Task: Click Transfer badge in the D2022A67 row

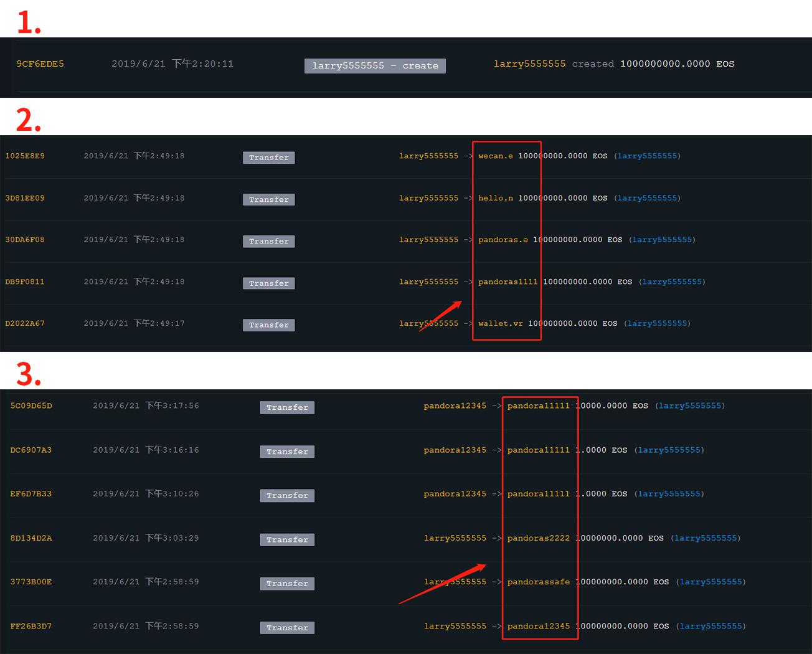Action: pos(268,325)
